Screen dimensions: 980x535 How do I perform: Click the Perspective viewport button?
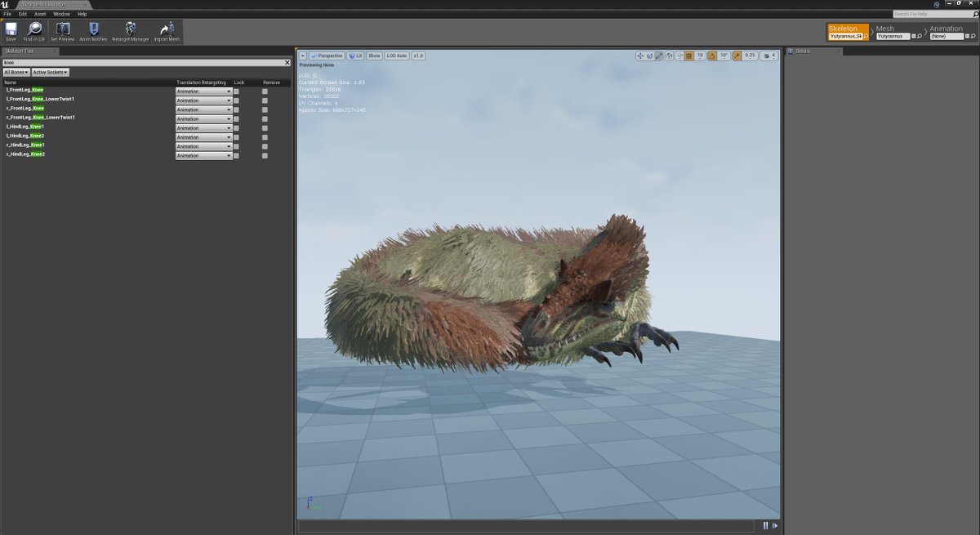[x=326, y=56]
